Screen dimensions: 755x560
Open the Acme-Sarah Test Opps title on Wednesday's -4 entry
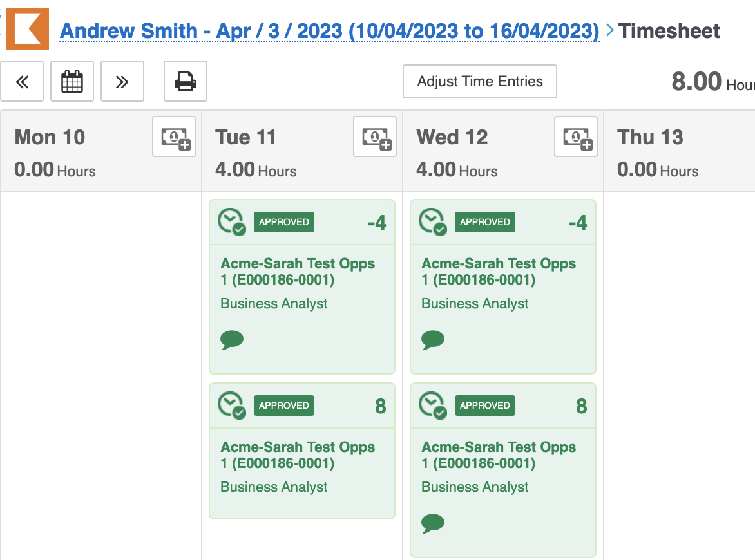[499, 272]
